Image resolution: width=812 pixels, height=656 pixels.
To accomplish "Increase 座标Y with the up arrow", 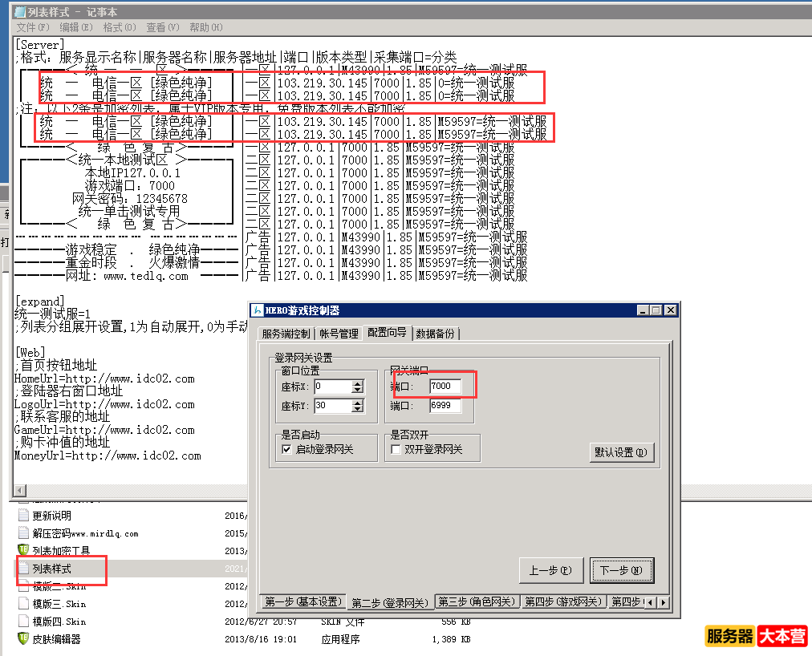I will (x=358, y=403).
